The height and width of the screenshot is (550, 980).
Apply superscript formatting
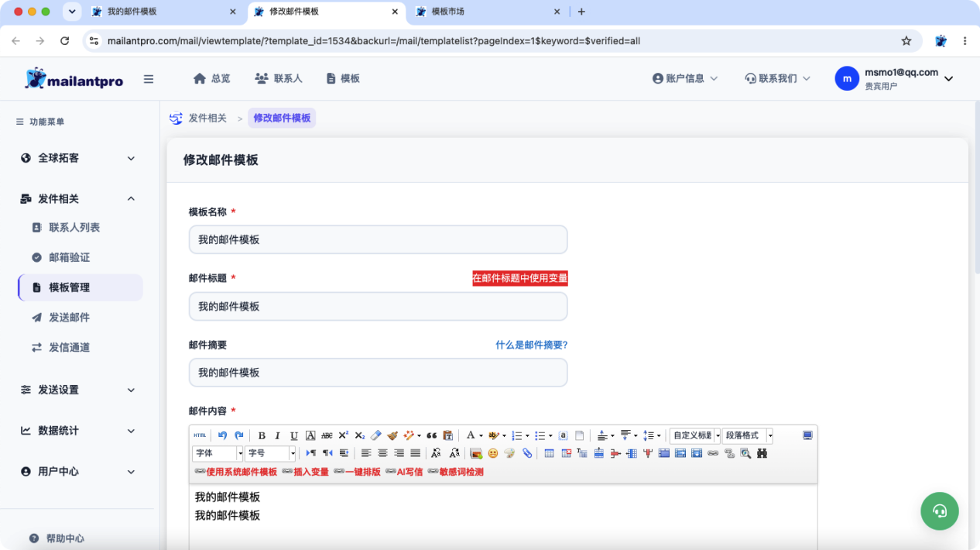[x=344, y=435]
